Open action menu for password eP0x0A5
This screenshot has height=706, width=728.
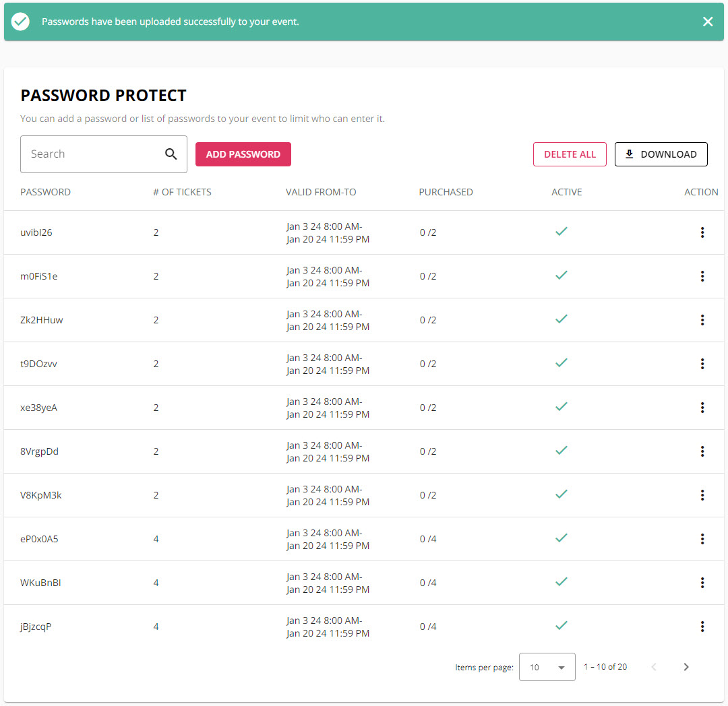click(x=702, y=539)
